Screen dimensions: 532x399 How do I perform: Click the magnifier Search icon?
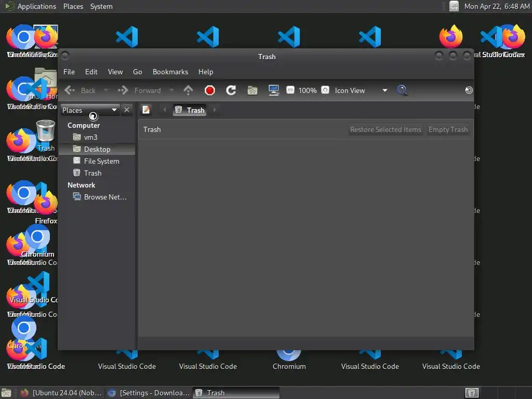coord(402,90)
